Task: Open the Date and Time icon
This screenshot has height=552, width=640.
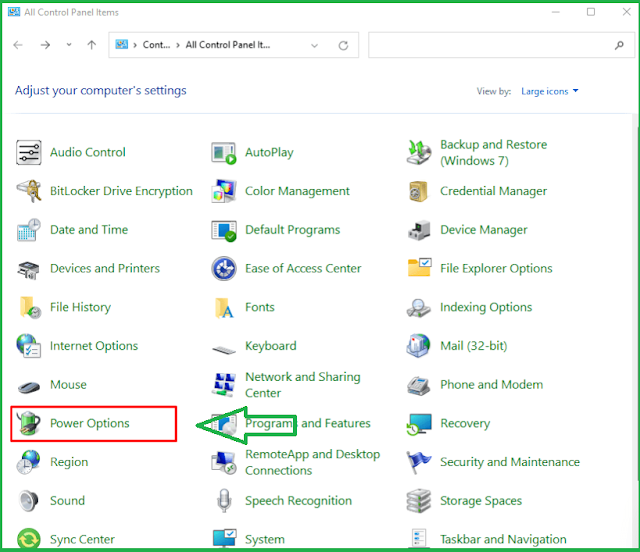Action: (29, 230)
